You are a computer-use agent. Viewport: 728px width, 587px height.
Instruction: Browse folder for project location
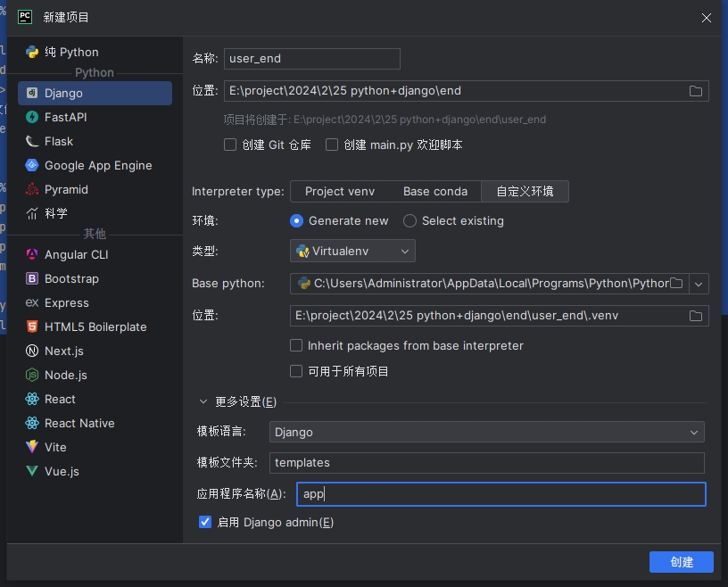coord(696,91)
